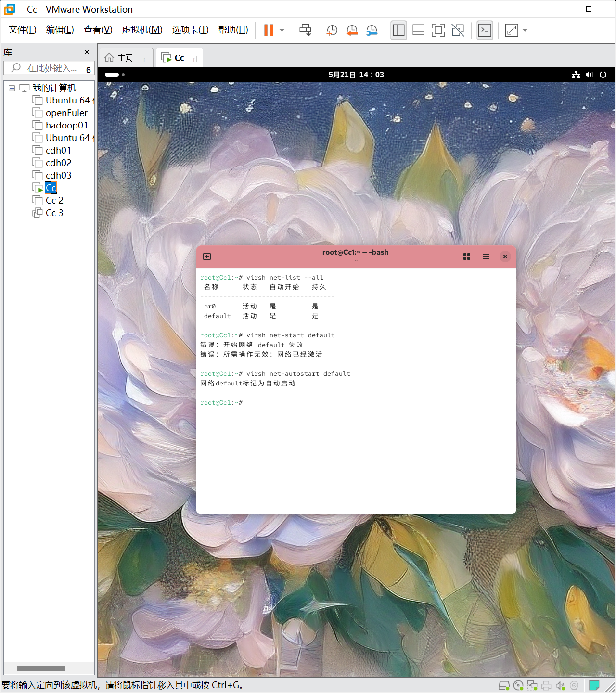Viewport: 616px width, 693px height.
Task: Collapse the 我的计算机 tree node
Action: [x=12, y=88]
